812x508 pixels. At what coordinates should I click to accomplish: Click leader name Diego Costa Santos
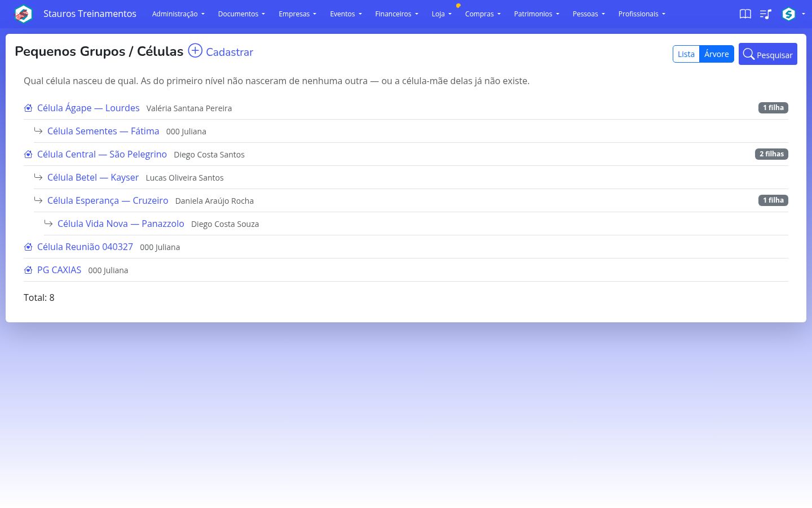209,155
